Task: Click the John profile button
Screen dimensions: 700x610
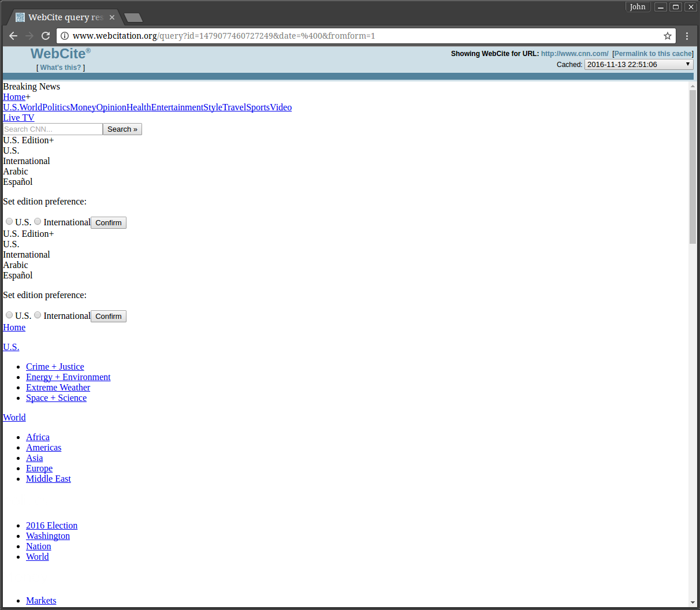Action: pos(638,7)
